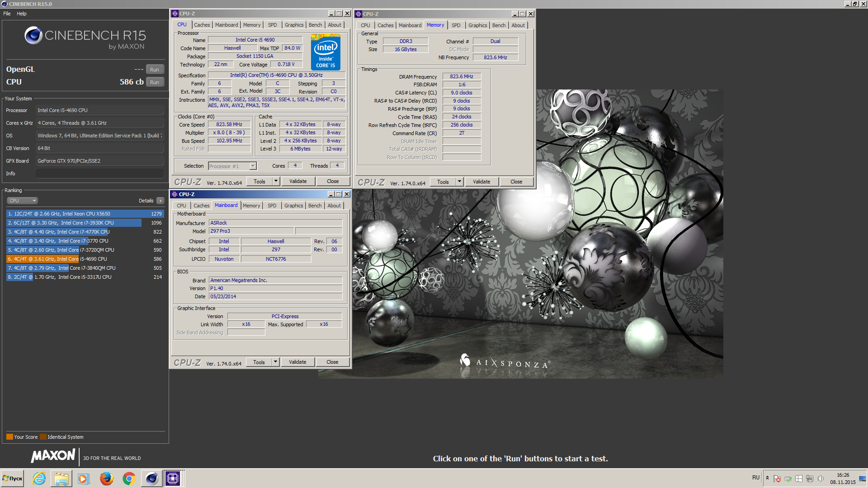Select ranking row Core i7-4770K CPU

[85, 232]
